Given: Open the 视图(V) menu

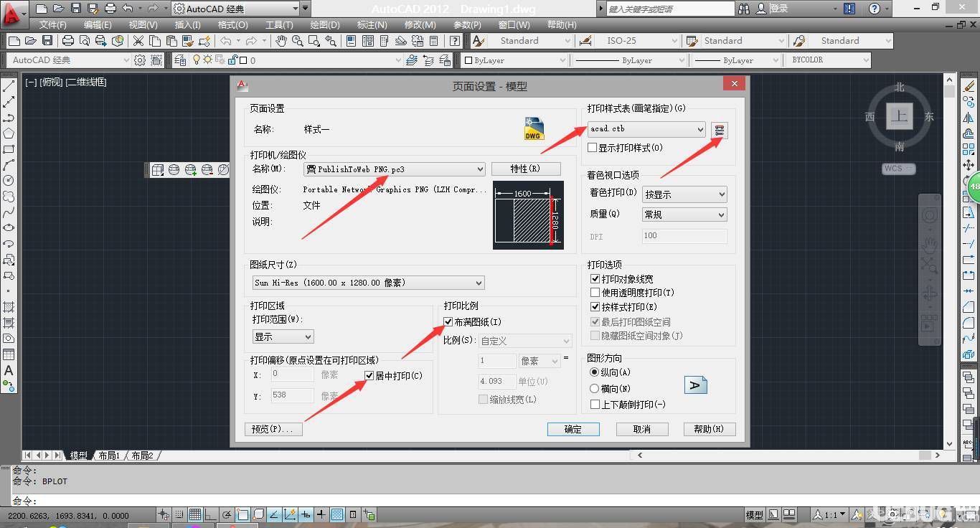Looking at the screenshot, I should pos(143,25).
